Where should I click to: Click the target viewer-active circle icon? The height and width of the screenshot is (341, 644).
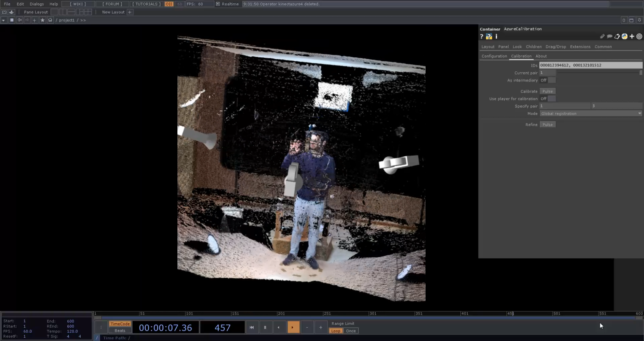pyautogui.click(x=639, y=37)
